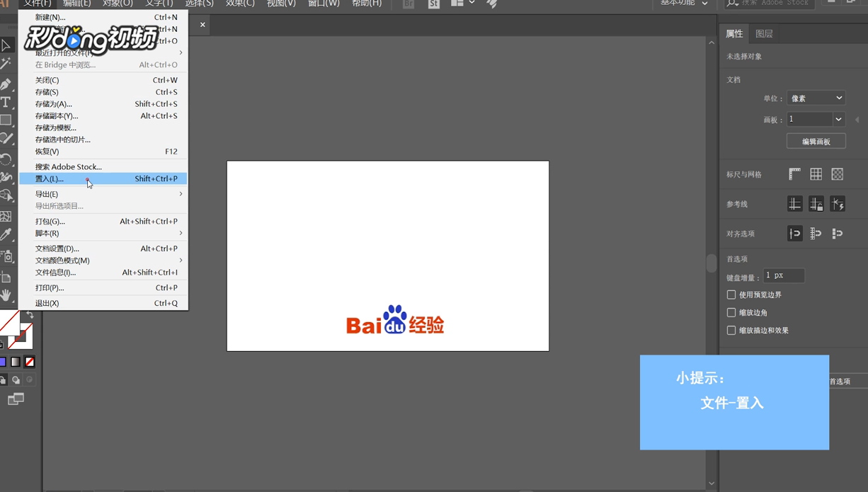The width and height of the screenshot is (868, 492).
Task: Select the Type tool
Action: pyautogui.click(x=6, y=102)
